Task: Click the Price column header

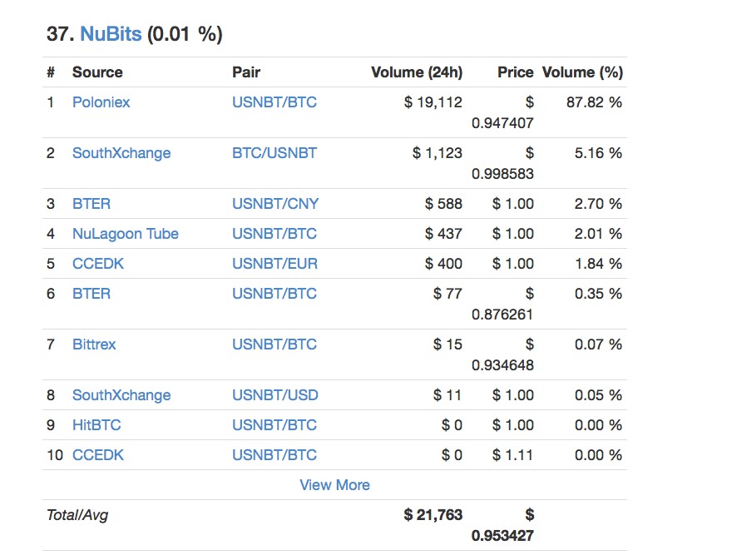Action: (516, 72)
